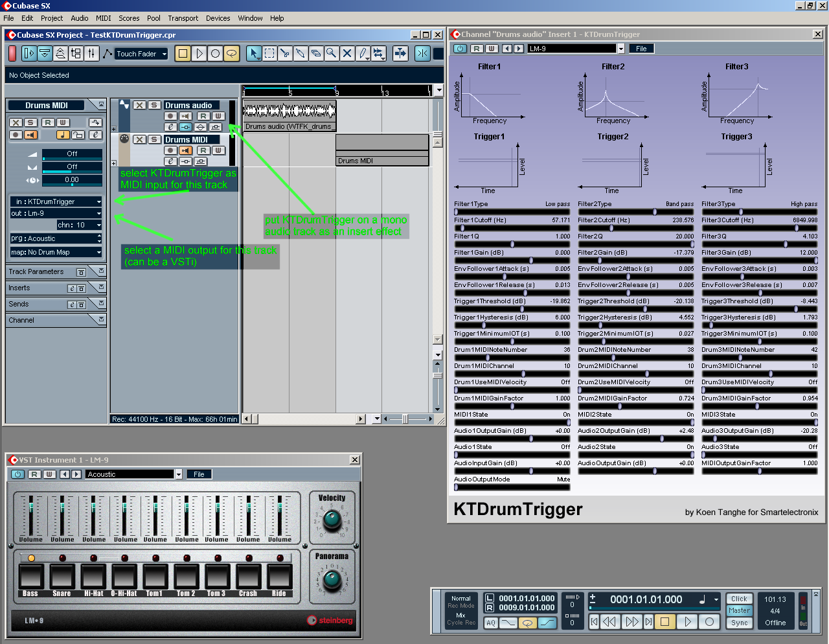Trigger the LM-9 Bass drum pad
The height and width of the screenshot is (644, 829).
tap(31, 577)
